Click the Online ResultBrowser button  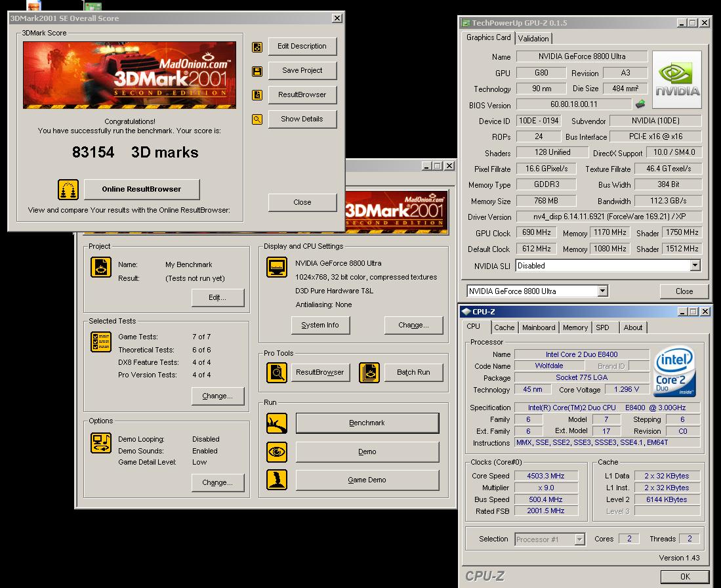pos(142,189)
